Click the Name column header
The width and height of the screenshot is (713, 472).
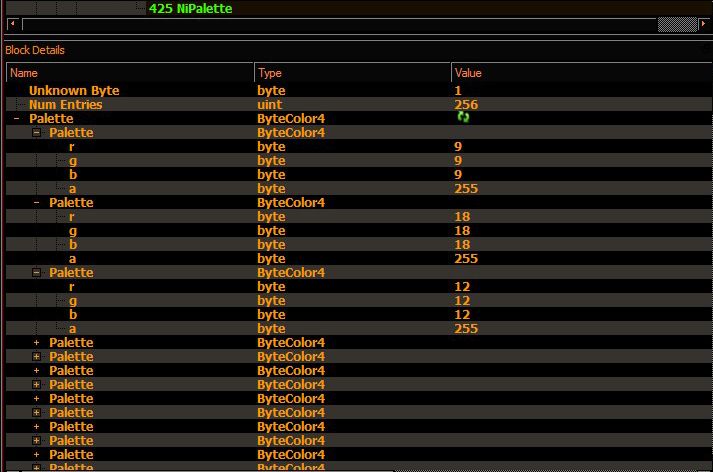point(130,73)
